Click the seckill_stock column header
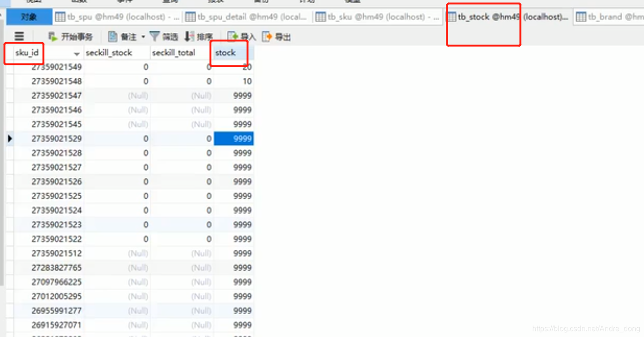This screenshot has width=644, height=337. pos(117,53)
